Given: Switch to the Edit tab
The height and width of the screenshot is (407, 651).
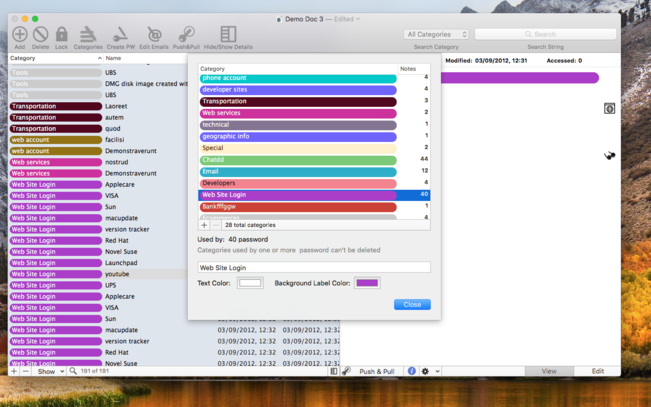Looking at the screenshot, I should [597, 371].
